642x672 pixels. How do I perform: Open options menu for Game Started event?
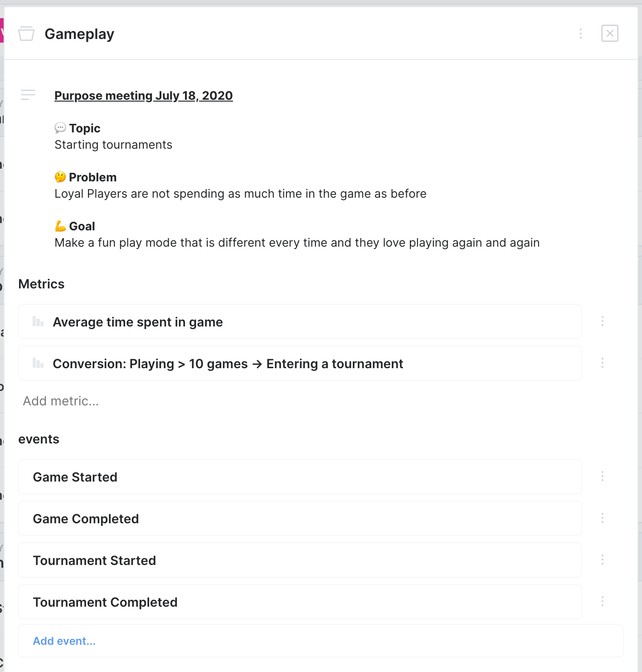click(603, 477)
